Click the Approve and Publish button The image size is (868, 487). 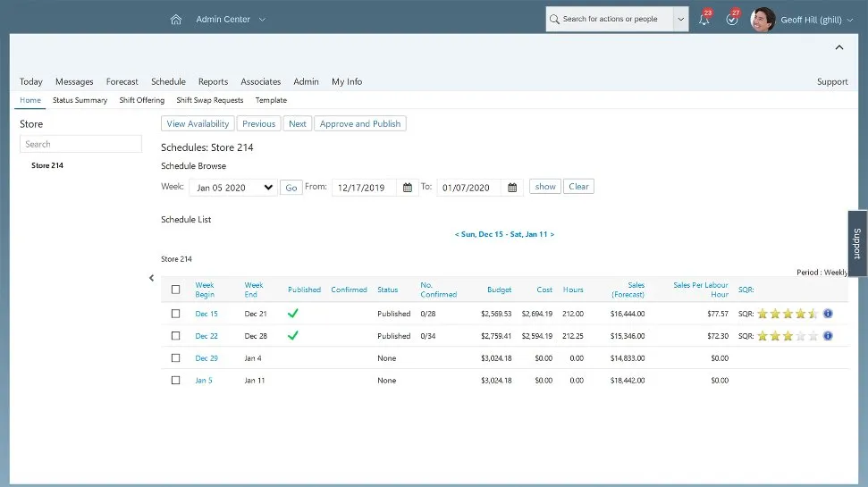(360, 124)
